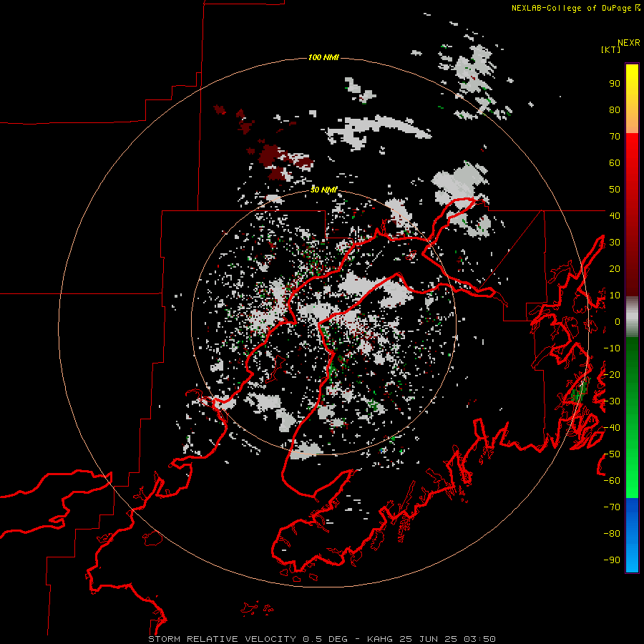The height and width of the screenshot is (644, 644).
Task: Click the -30 value on the velocity scale
Action: (x=612, y=401)
